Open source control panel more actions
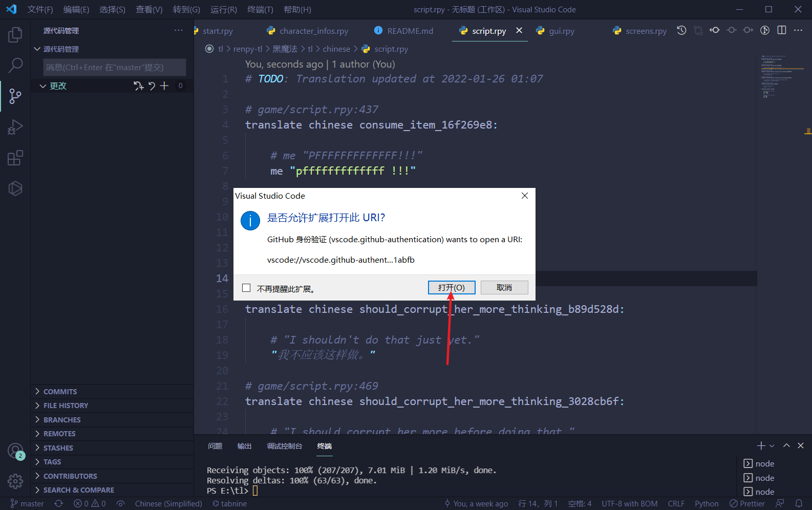The height and width of the screenshot is (510, 812). 178,30
